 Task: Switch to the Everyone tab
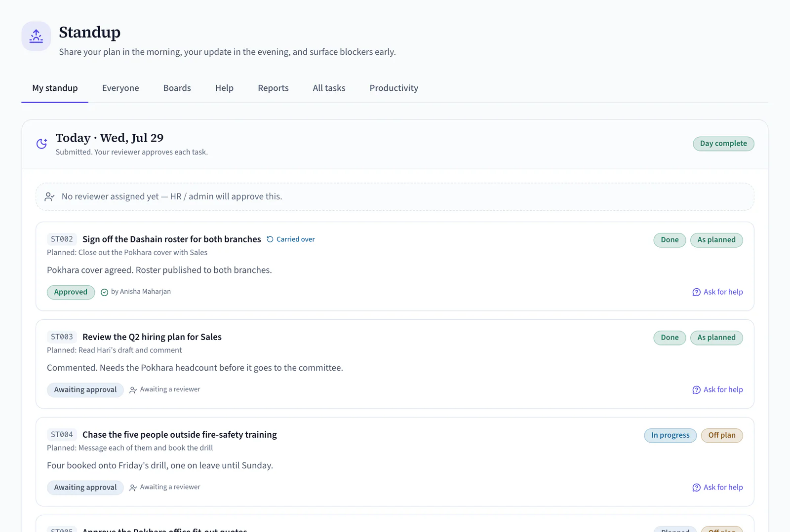click(x=120, y=88)
